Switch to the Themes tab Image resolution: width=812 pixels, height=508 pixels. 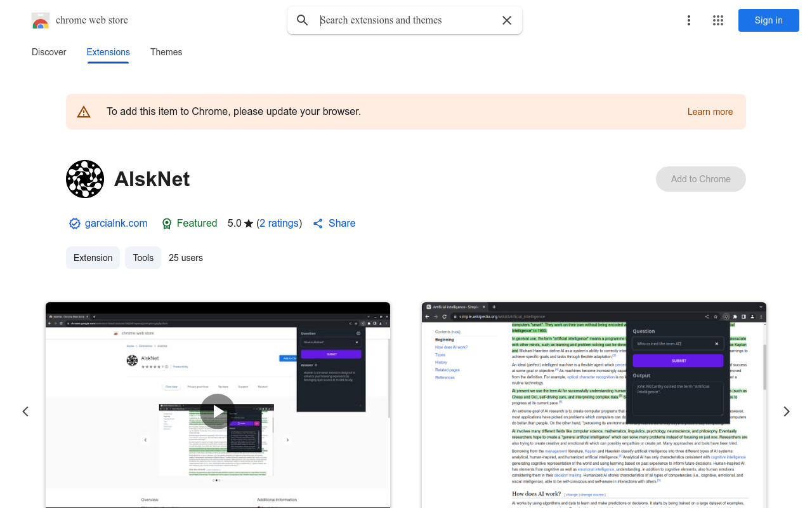tap(166, 52)
